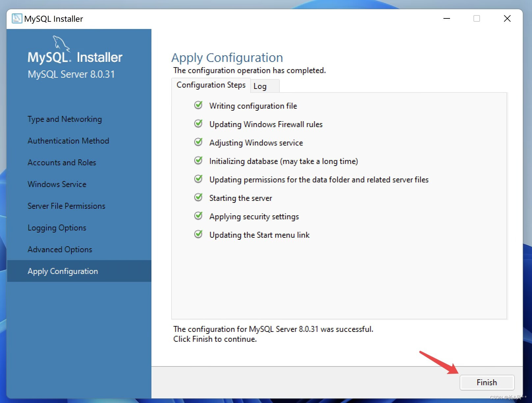Click the MySQL dolphin logo
Image resolution: width=532 pixels, height=403 pixels.
62,44
